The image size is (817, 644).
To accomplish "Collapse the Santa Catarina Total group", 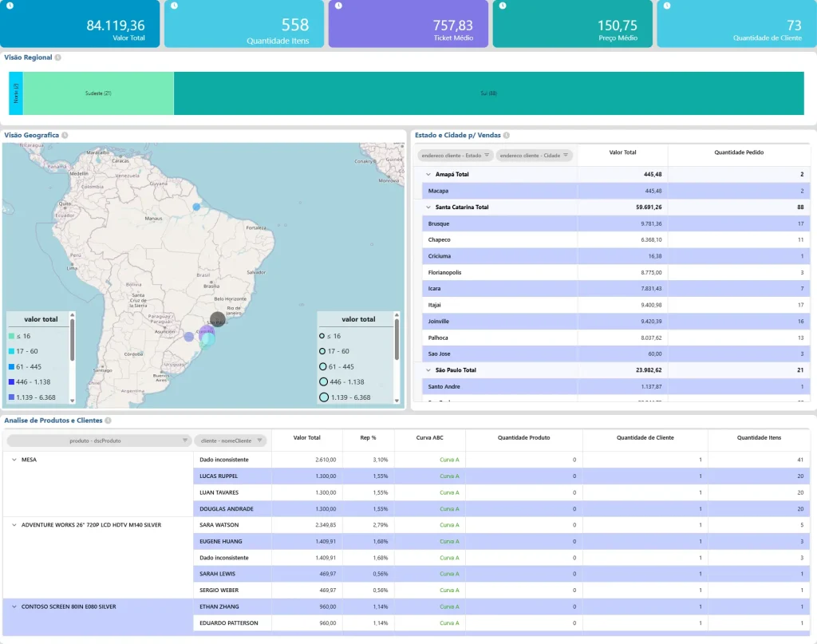I will coord(428,207).
